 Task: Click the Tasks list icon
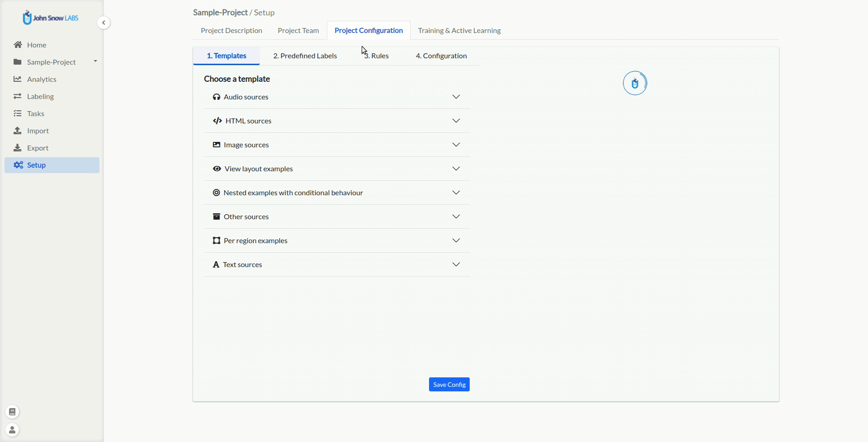[18, 113]
